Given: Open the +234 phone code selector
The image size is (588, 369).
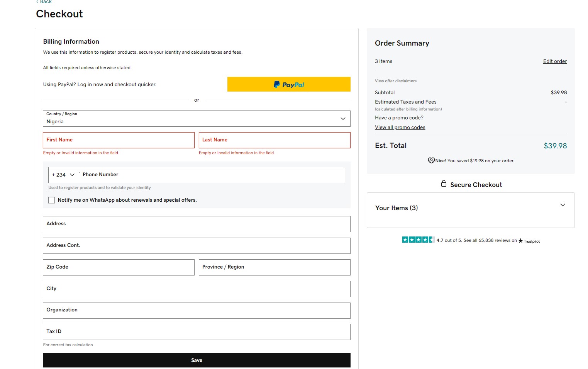Looking at the screenshot, I should pos(63,175).
